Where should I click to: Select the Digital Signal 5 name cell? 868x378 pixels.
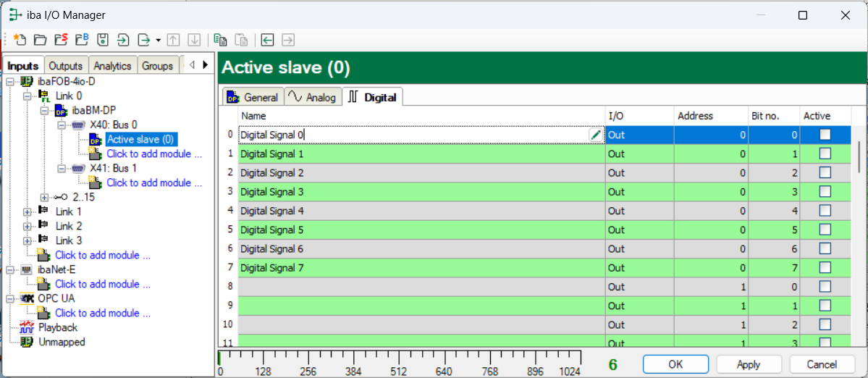coord(422,229)
